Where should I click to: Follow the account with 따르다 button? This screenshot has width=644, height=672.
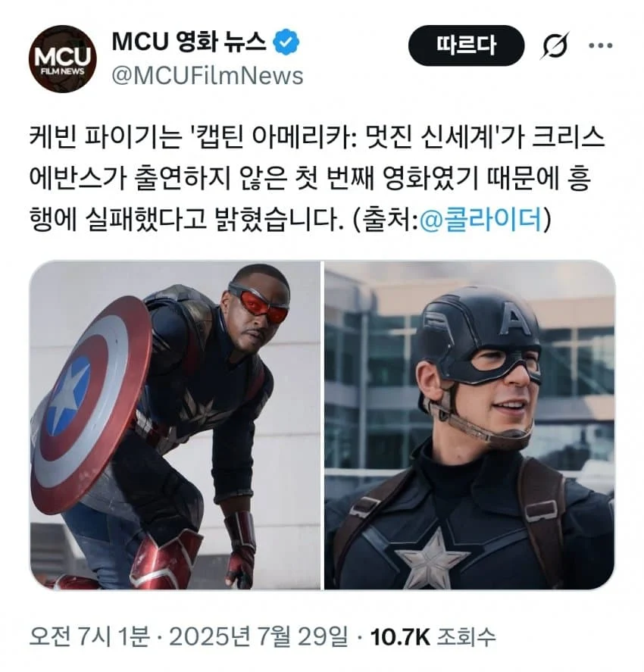tap(466, 45)
